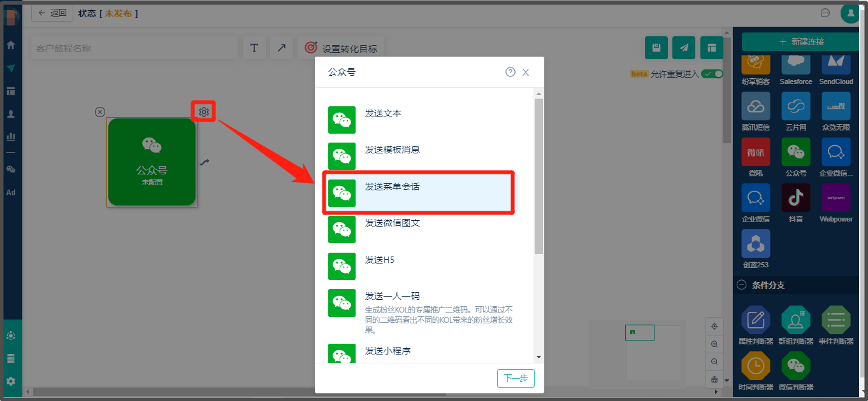Choose 发送模板消息 option
The height and width of the screenshot is (401, 868).
coord(422,156)
